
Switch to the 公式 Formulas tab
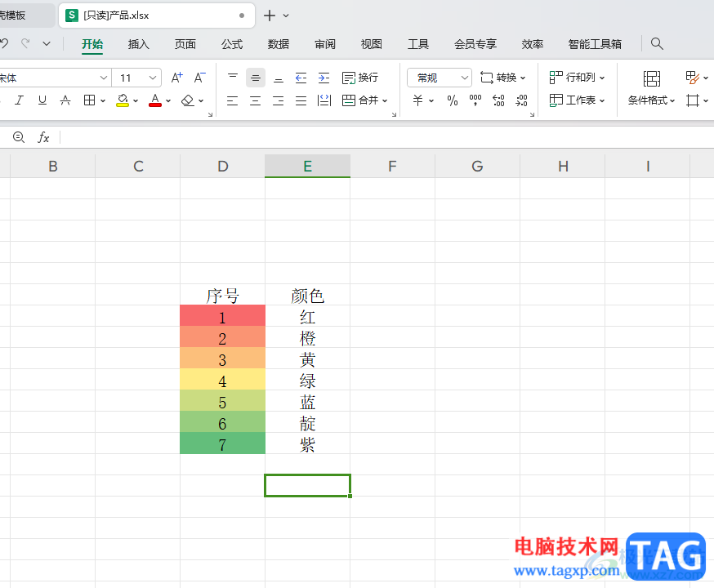click(x=232, y=44)
